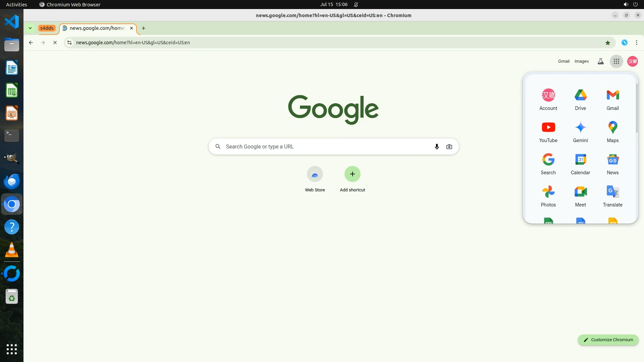The image size is (644, 362).
Task: Click the Customize Chromium button
Action: click(608, 340)
